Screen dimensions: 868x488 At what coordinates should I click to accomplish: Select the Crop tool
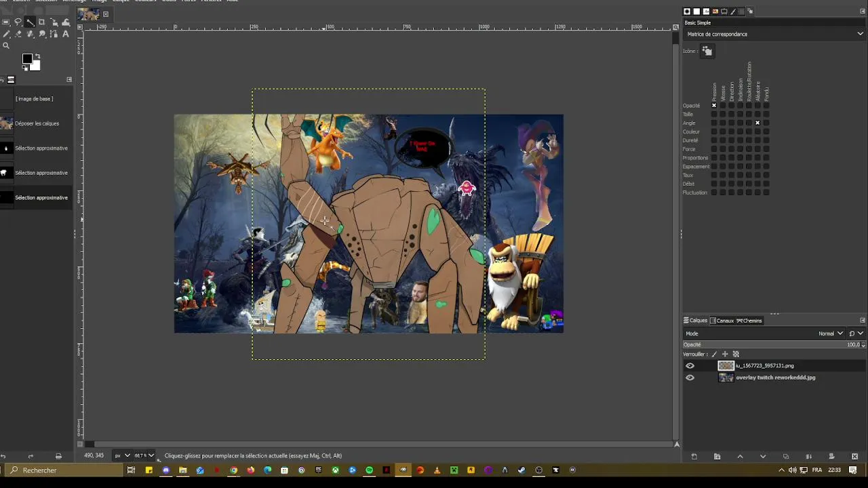coord(42,22)
